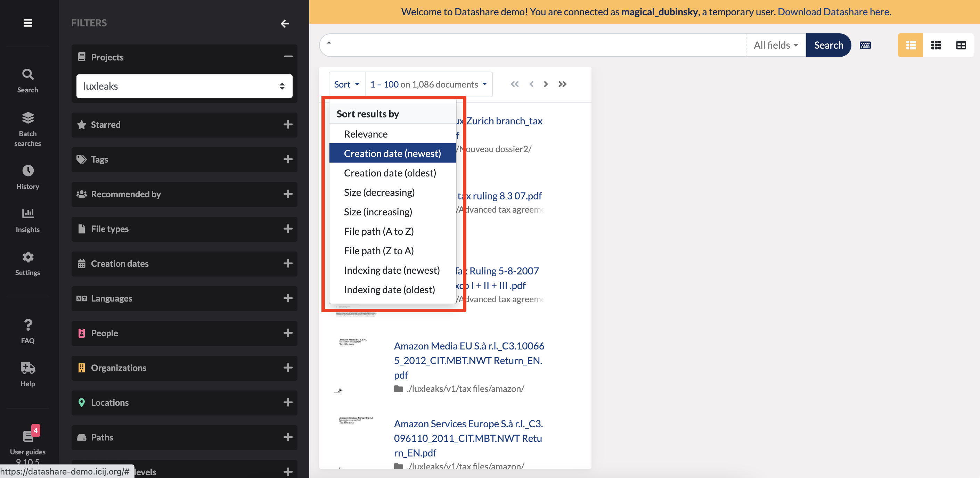Sort by Size (increasing)
Viewport: 980px width, 478px height.
click(x=392, y=212)
